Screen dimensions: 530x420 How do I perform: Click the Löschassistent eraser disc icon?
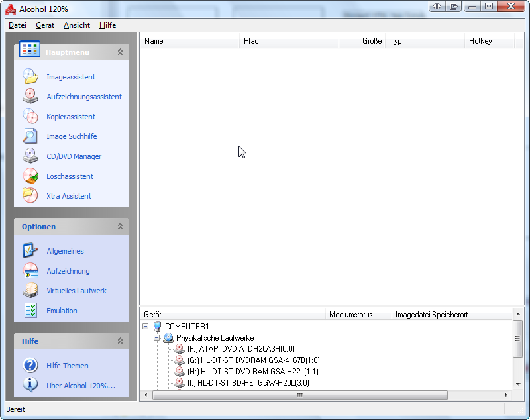pos(30,176)
